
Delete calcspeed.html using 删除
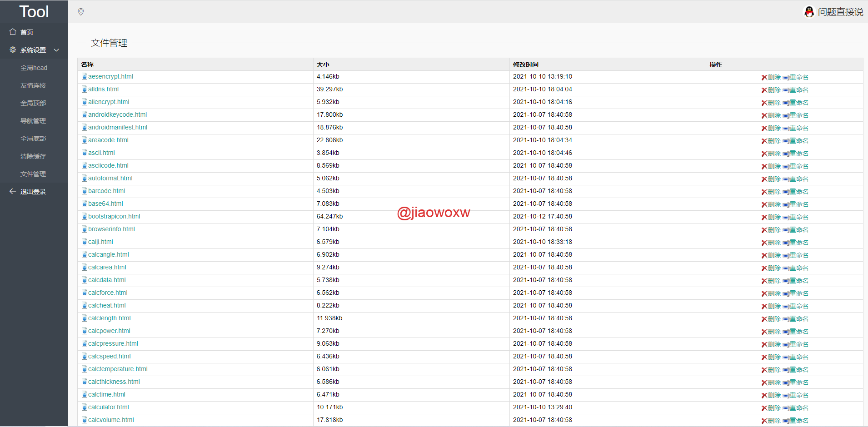pyautogui.click(x=771, y=357)
